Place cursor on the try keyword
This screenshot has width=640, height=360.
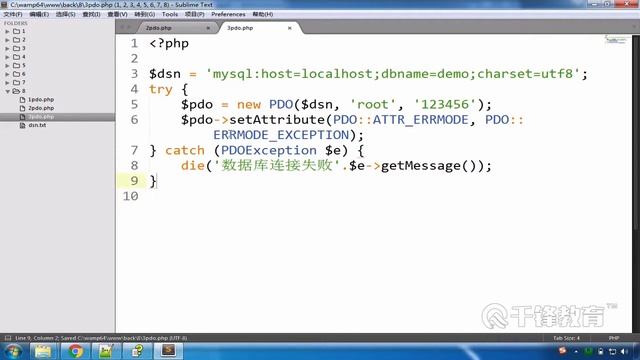[161, 89]
